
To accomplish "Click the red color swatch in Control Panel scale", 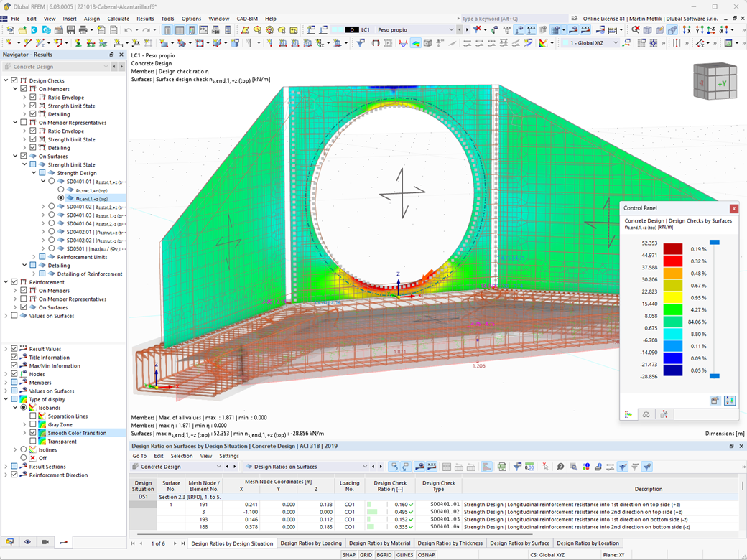I will pos(672,261).
